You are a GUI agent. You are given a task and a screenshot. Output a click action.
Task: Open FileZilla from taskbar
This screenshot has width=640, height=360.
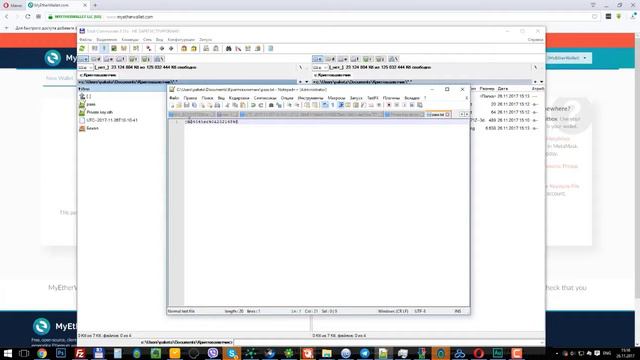[x=80, y=353]
